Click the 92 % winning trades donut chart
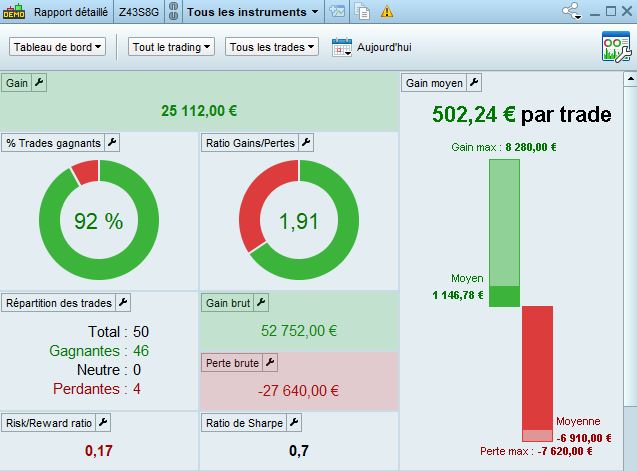The image size is (637, 471). (x=99, y=220)
